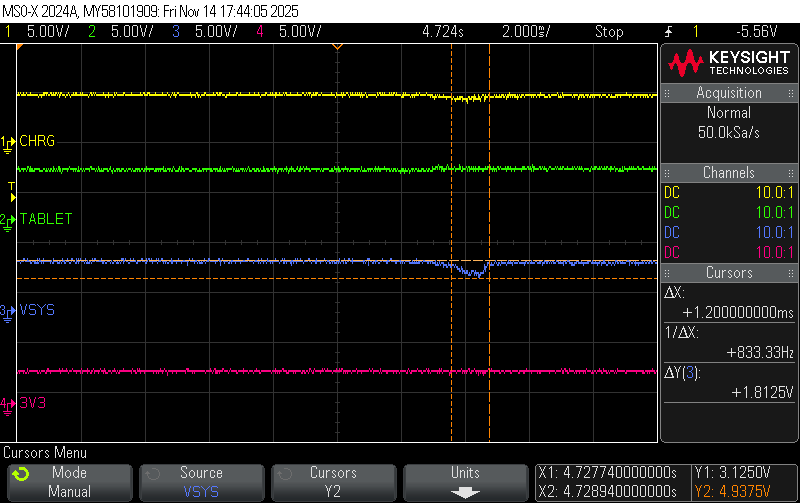
Task: Click the Y2 4.9375V cursor readout
Action: point(732,491)
